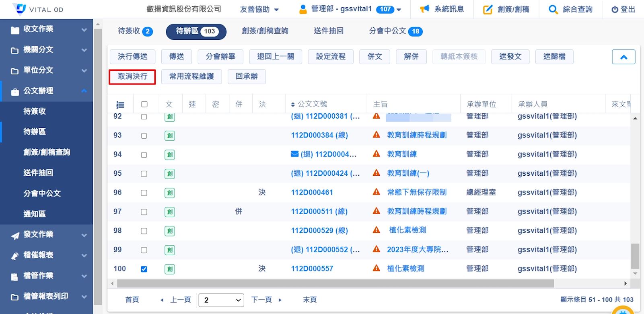Click the warning triangle in row 96

click(x=377, y=192)
